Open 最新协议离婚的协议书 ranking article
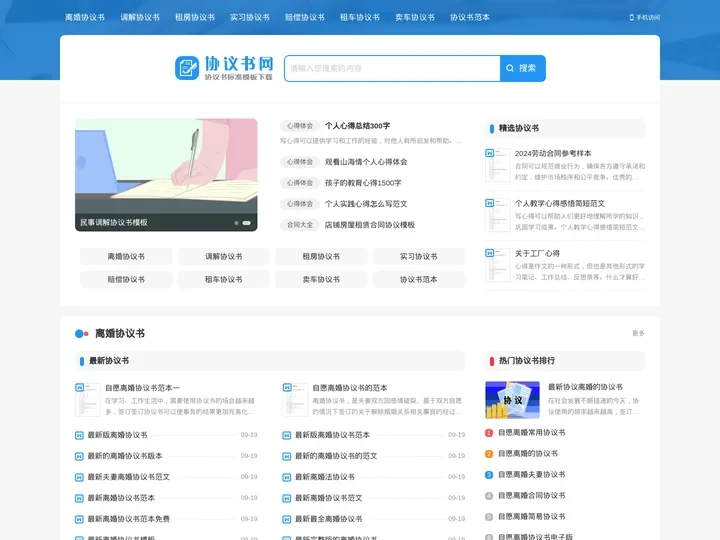 585,387
